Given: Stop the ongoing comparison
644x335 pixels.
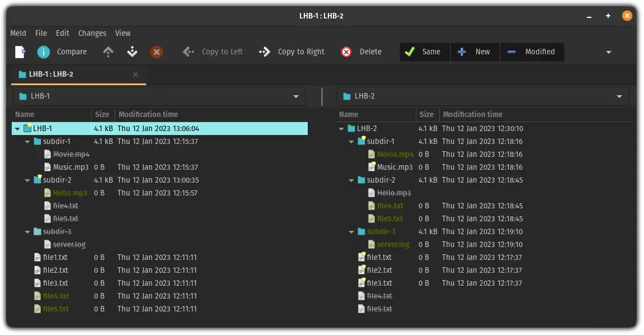Looking at the screenshot, I should click(157, 52).
